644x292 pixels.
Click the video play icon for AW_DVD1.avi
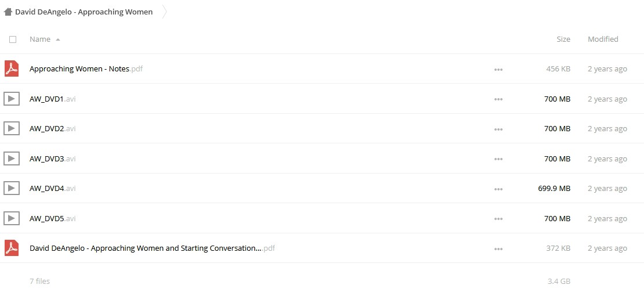pos(12,99)
